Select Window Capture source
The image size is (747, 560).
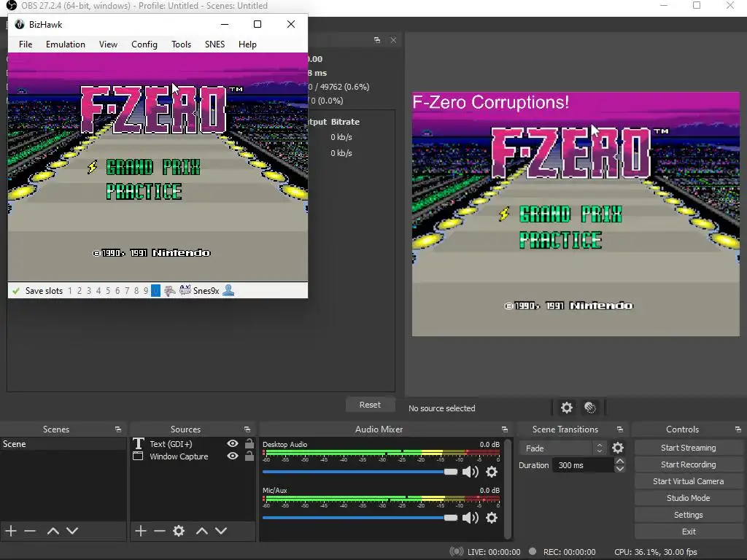point(179,456)
